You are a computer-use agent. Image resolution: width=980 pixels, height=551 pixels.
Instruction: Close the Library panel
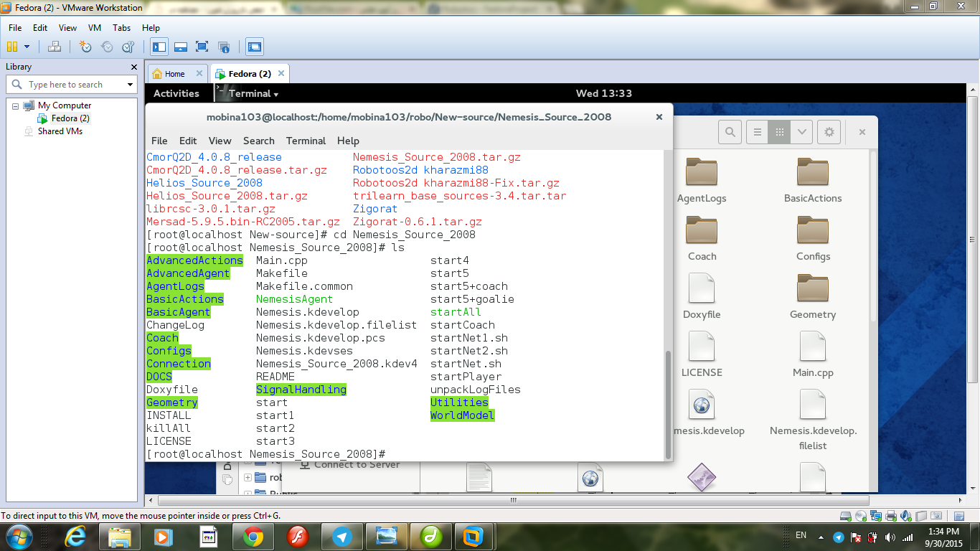133,67
